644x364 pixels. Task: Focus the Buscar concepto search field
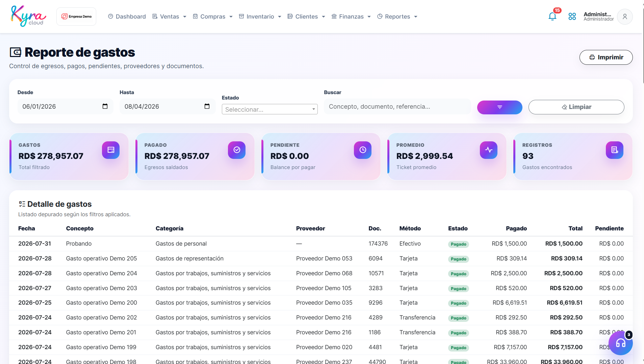click(x=397, y=106)
